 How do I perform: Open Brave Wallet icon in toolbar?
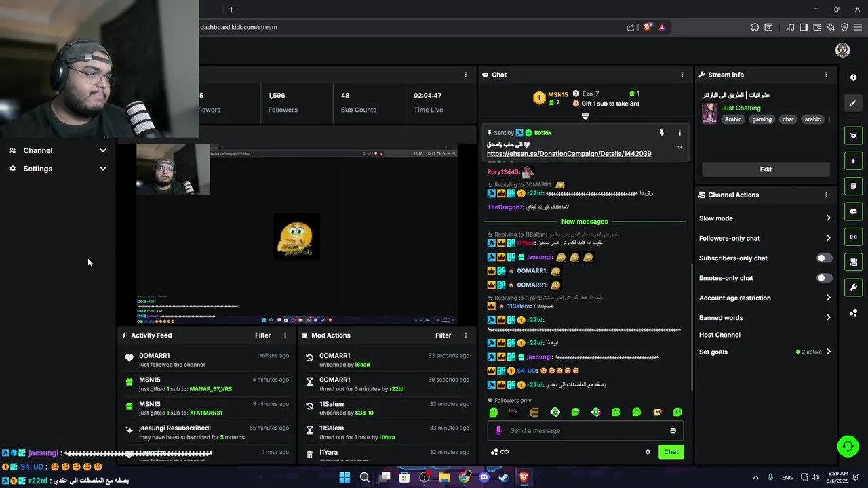click(817, 27)
